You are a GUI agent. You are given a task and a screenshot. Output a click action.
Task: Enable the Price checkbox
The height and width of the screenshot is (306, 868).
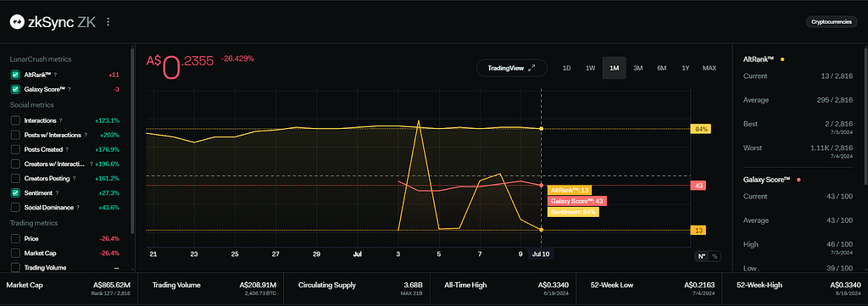coord(15,239)
